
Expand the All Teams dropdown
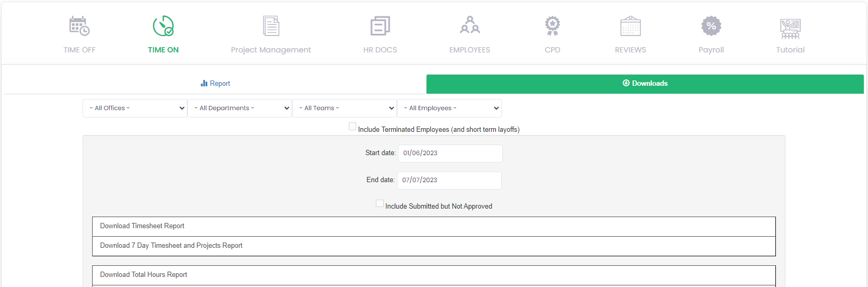tap(345, 108)
